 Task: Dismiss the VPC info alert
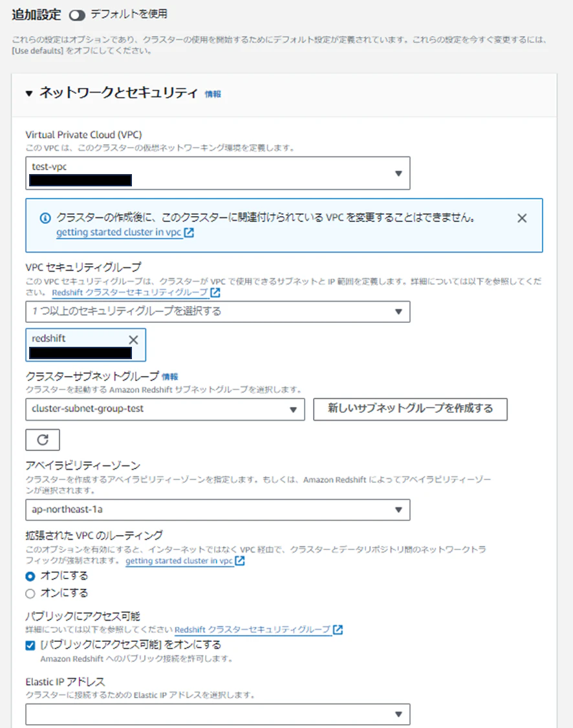coord(522,218)
